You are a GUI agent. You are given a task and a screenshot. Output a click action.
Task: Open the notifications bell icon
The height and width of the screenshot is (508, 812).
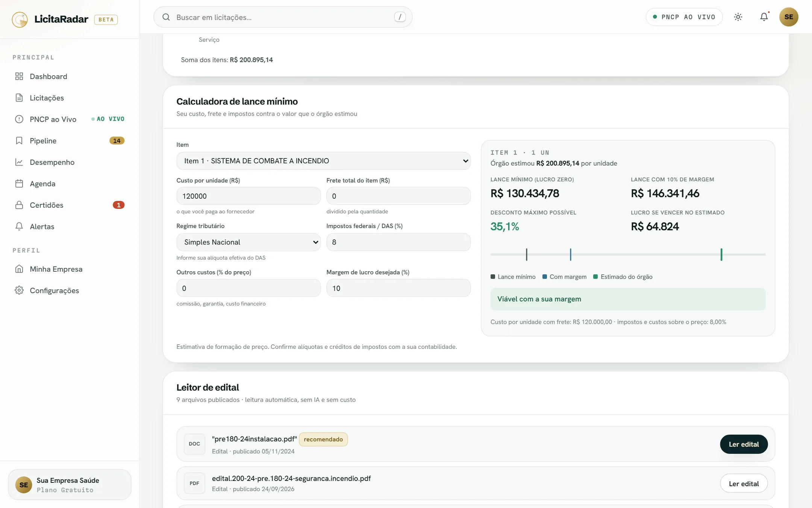764,17
